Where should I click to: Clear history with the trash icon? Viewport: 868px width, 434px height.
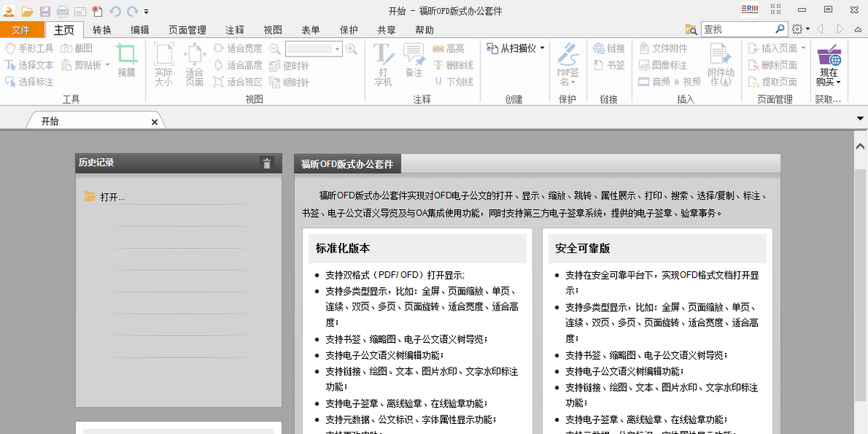[267, 163]
